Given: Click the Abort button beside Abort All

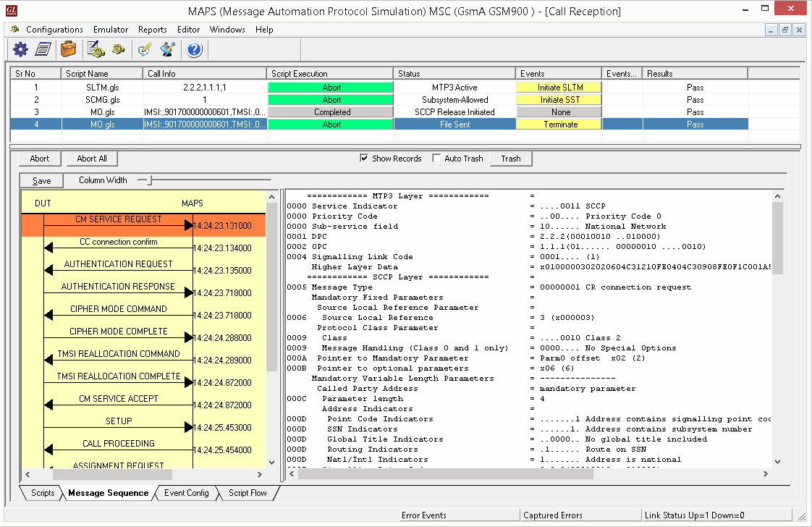Looking at the screenshot, I should pos(40,159).
